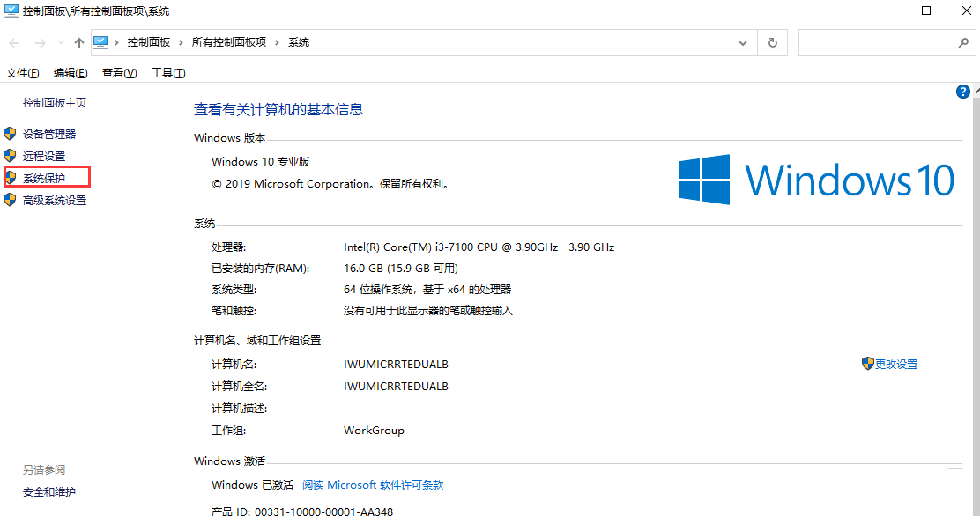Click the shield icon beside 更改设置
980x516 pixels.
click(x=867, y=364)
